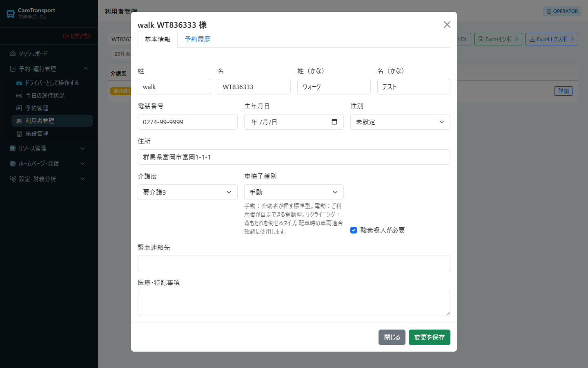588x368 pixels.
Task: Click the globe icon beside ホームページ・発信
Action: (13, 163)
